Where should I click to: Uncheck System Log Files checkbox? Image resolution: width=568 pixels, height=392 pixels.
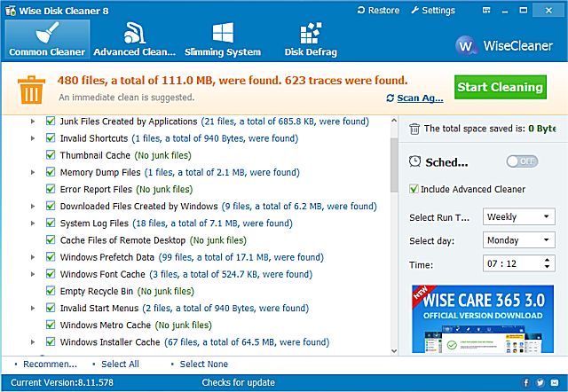pyautogui.click(x=51, y=223)
